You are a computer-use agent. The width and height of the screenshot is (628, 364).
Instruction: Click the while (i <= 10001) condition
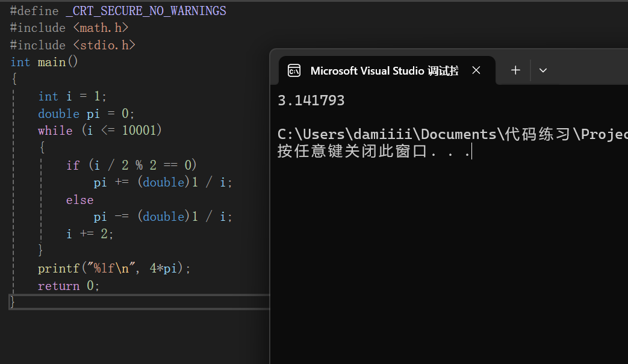[100, 131]
